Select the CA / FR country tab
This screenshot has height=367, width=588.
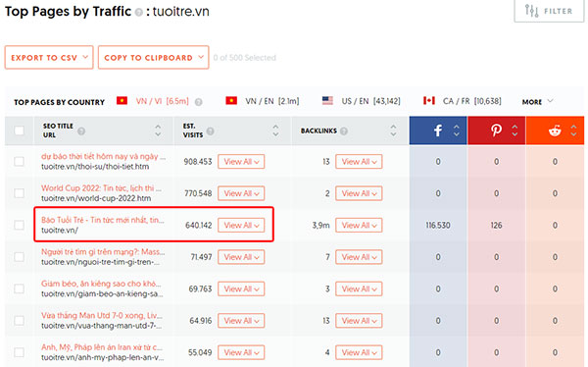click(471, 101)
